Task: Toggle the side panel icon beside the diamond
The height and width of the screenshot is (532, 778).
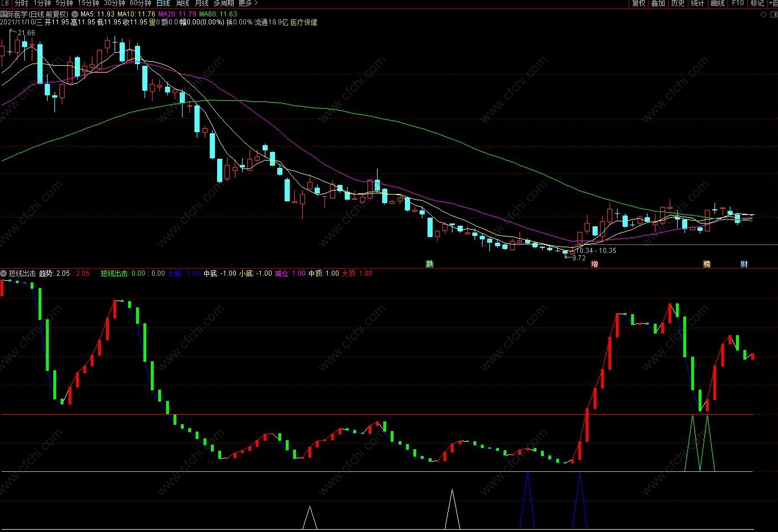Action: 773,15
